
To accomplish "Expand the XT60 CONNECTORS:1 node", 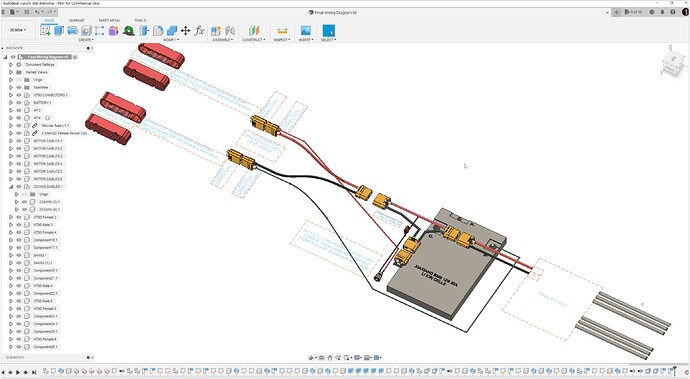I will pos(11,95).
